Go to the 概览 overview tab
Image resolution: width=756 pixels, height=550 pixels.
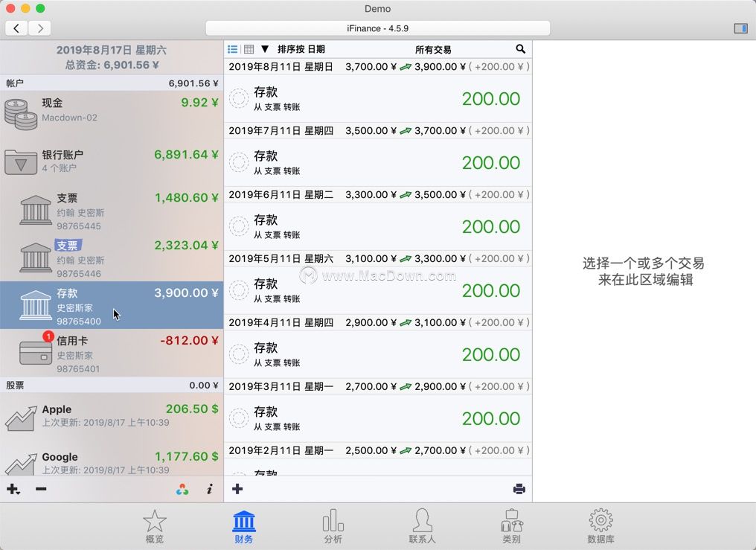point(154,525)
